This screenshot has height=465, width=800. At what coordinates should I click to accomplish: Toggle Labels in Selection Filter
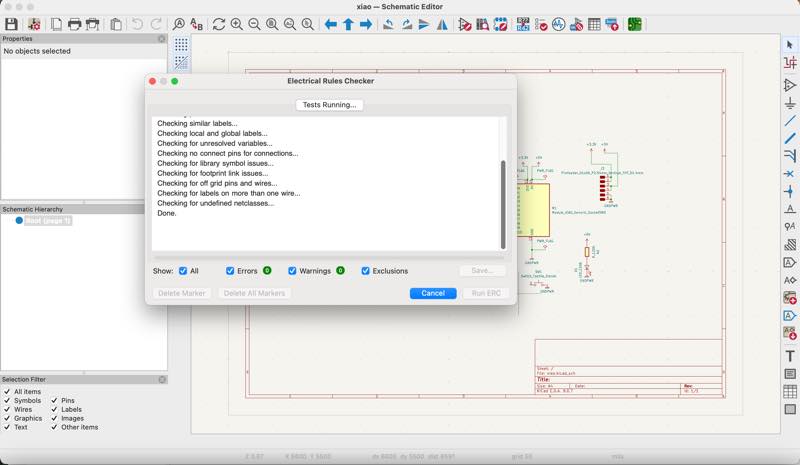54,409
